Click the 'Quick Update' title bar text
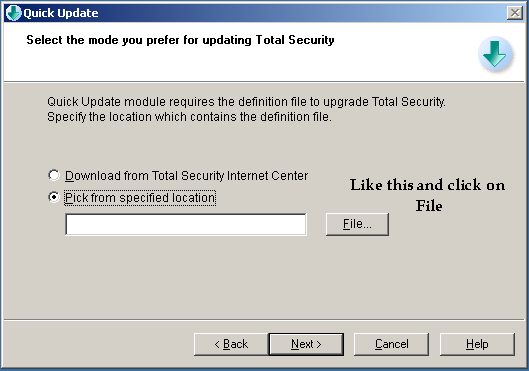The image size is (529, 371). 61,13
